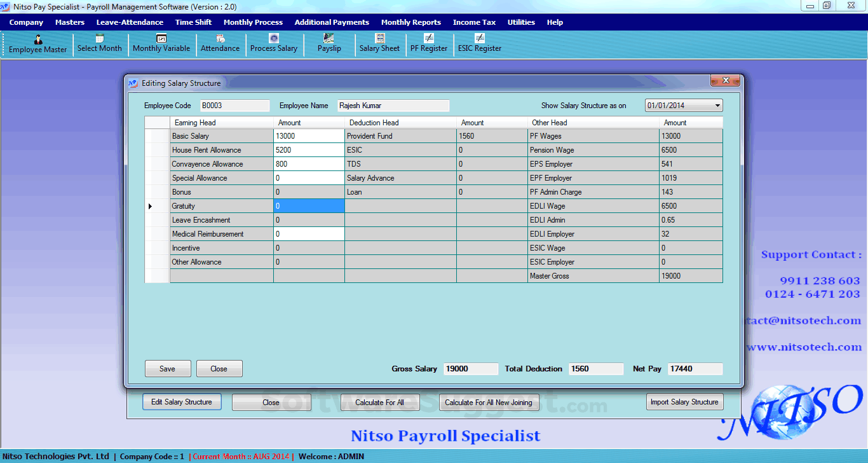Select the row header arrow beside Gratuity
Image resolution: width=868 pixels, height=463 pixels.
pyautogui.click(x=157, y=206)
